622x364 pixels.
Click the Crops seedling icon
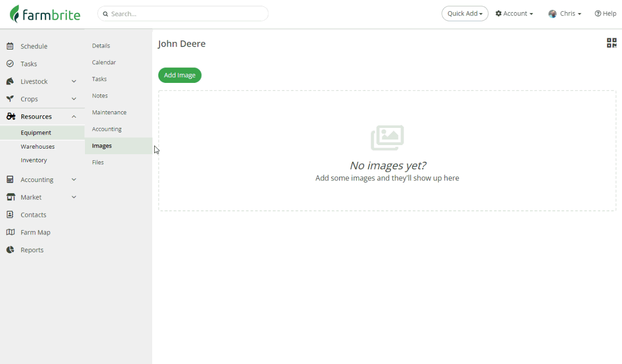point(10,99)
